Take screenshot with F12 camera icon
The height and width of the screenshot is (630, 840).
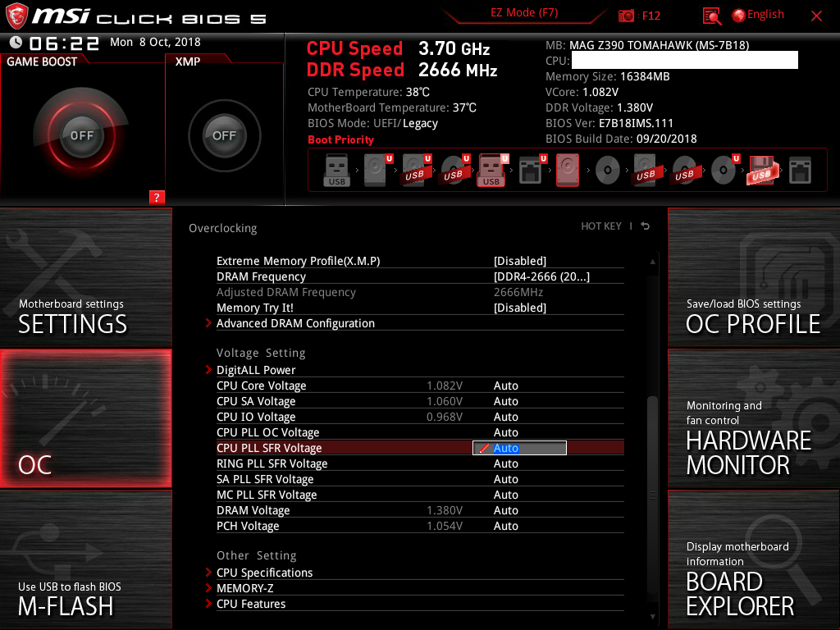(626, 16)
